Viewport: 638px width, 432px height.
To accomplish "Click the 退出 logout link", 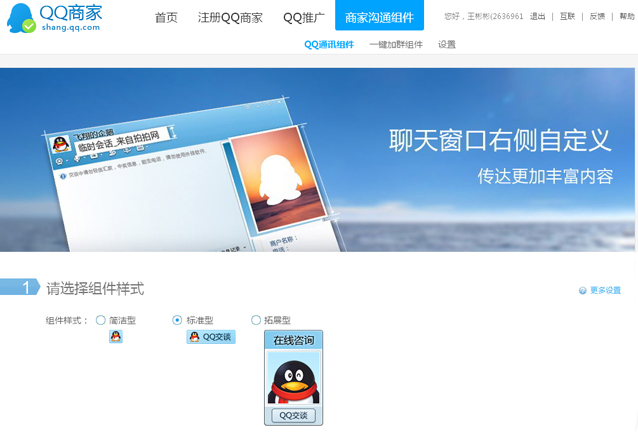I will pos(537,16).
